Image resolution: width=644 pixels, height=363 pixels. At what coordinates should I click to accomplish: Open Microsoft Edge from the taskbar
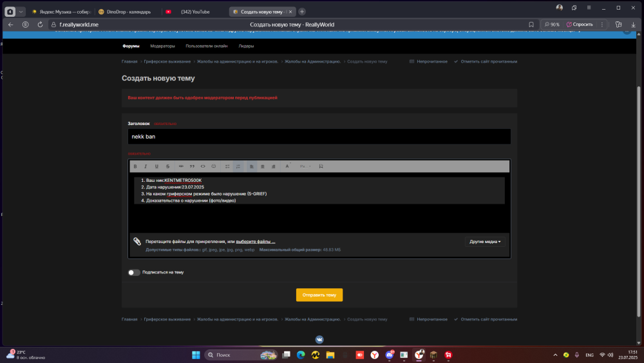pyautogui.click(x=301, y=355)
